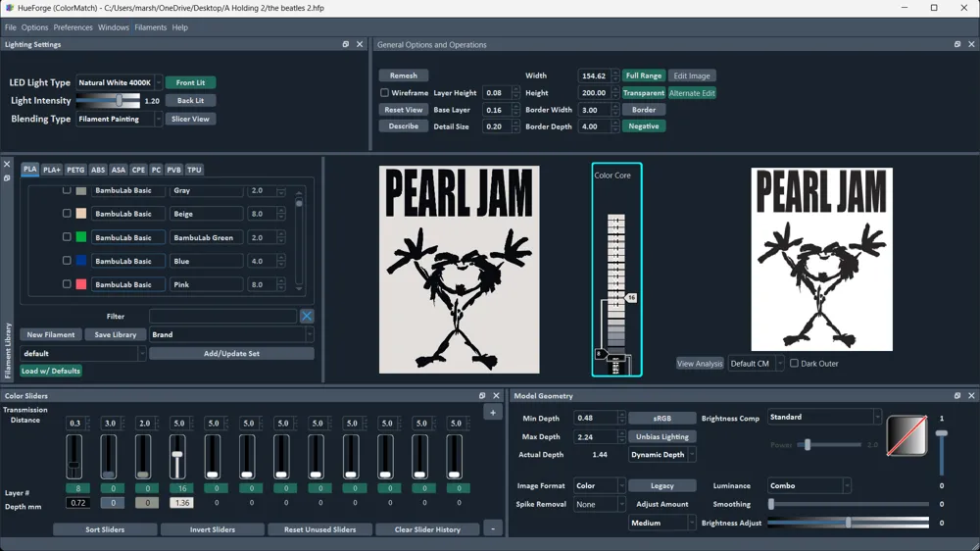
Task: Open the Brightness Comp Standard dropdown
Action: [x=824, y=417]
